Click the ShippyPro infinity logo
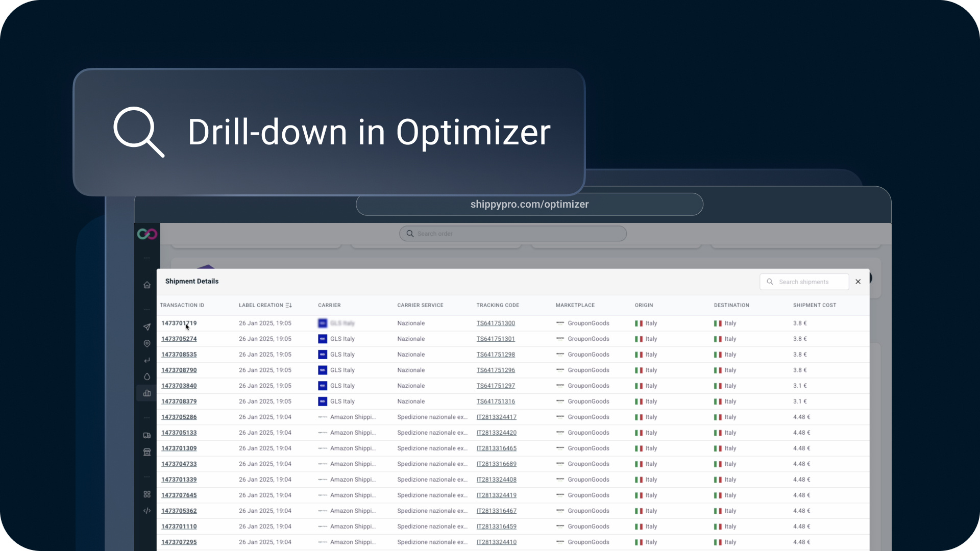Screen dimensions: 980x551 tap(147, 234)
